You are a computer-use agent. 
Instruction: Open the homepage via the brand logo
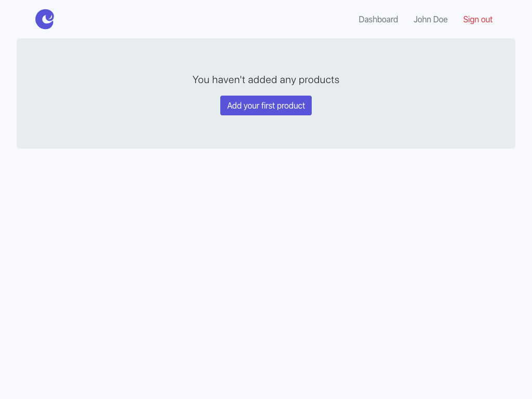[x=45, y=19]
